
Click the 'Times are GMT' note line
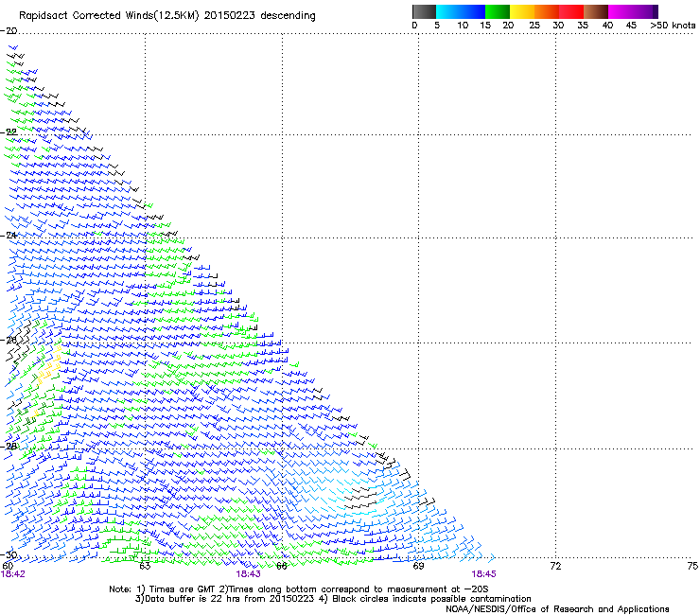click(299, 589)
